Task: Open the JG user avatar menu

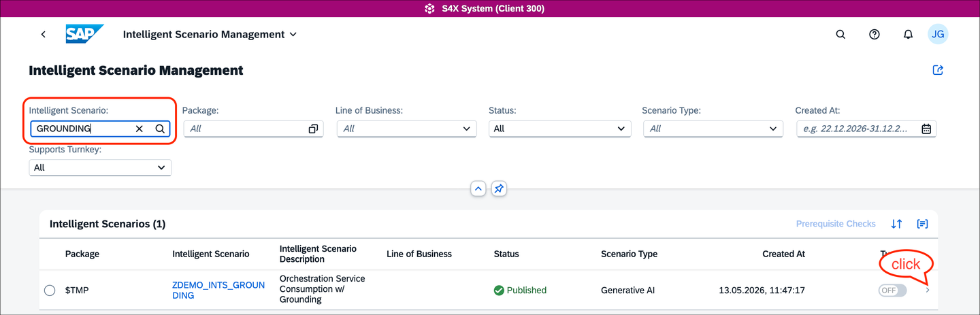Action: click(938, 34)
